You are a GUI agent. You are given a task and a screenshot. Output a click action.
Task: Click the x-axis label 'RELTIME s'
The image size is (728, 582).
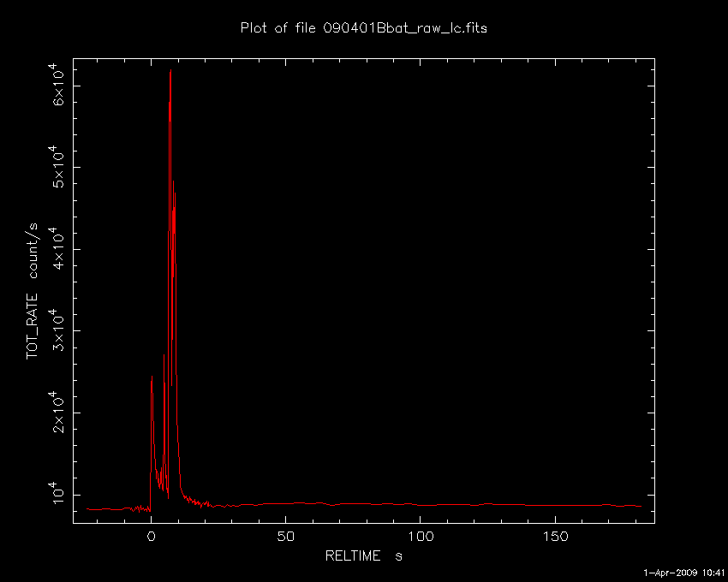pos(363,555)
